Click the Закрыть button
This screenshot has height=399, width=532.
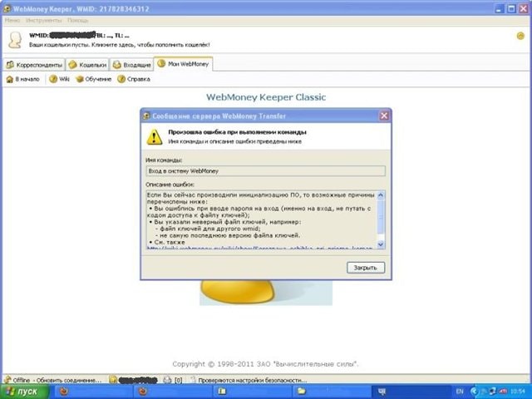coord(366,268)
